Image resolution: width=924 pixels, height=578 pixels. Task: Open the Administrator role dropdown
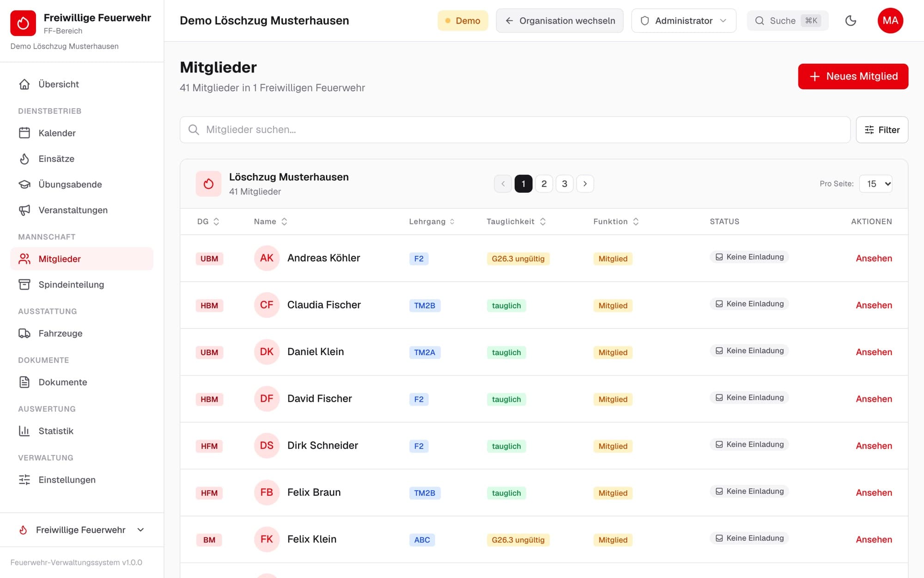pos(683,21)
